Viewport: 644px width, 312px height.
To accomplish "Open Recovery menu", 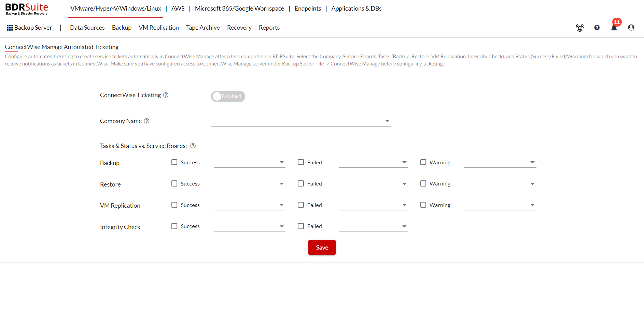I will [x=239, y=28].
